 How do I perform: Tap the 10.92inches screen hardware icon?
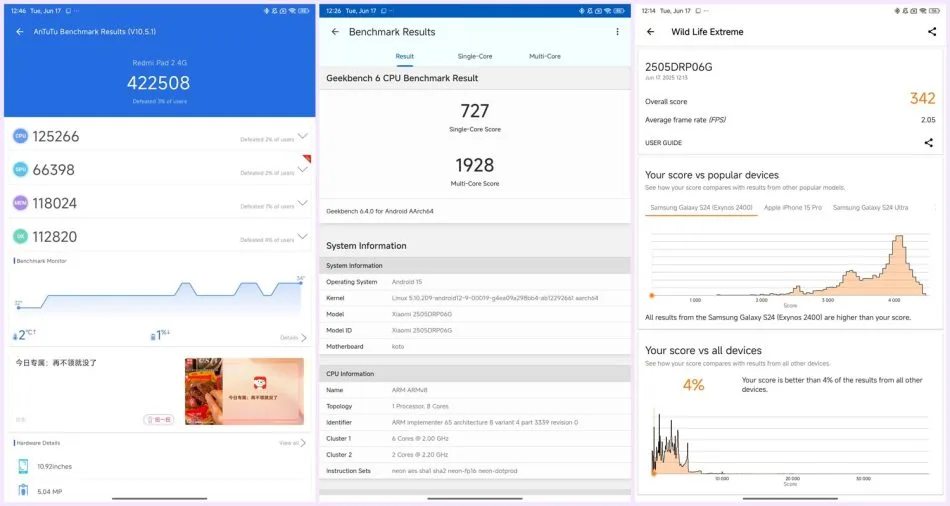click(23, 466)
